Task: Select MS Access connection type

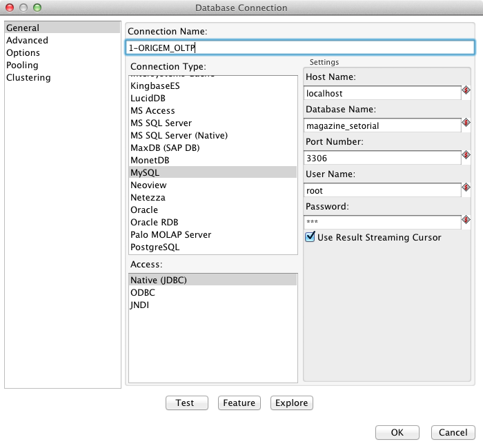Action: point(213,110)
